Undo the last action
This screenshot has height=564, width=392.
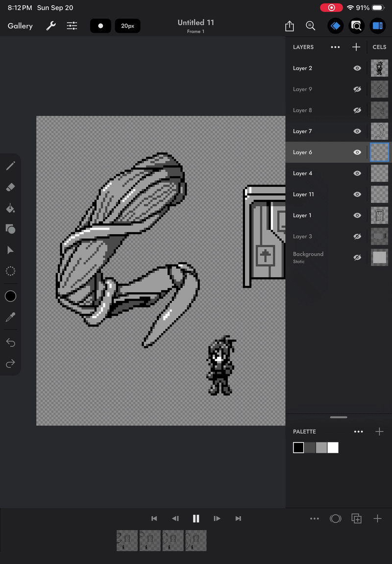(x=10, y=343)
